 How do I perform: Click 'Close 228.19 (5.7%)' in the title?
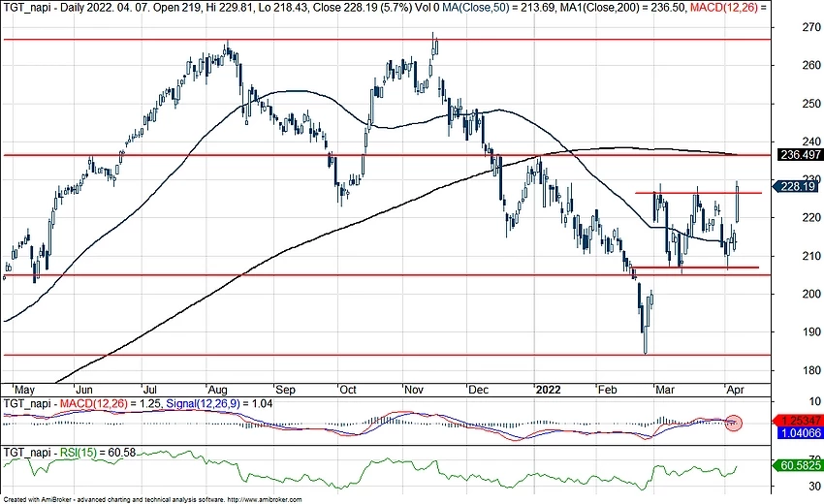click(359, 8)
